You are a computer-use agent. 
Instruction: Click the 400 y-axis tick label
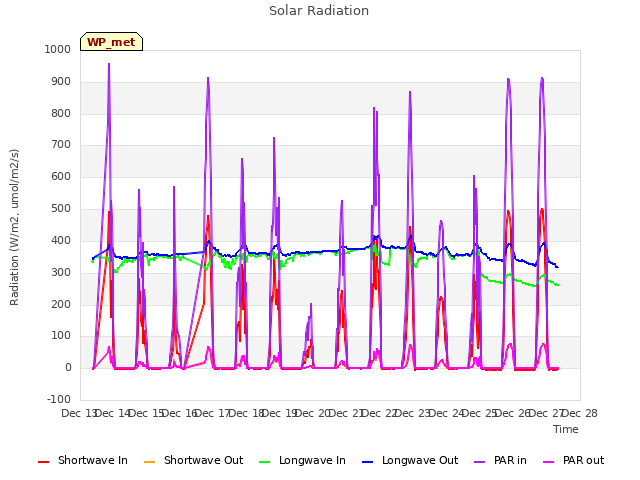(61, 240)
